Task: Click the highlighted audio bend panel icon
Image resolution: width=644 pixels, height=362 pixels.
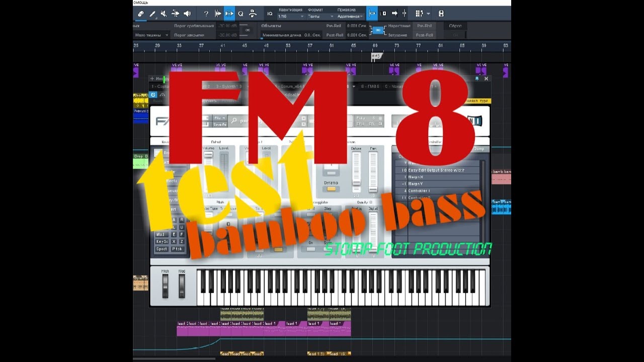Action: click(229, 14)
